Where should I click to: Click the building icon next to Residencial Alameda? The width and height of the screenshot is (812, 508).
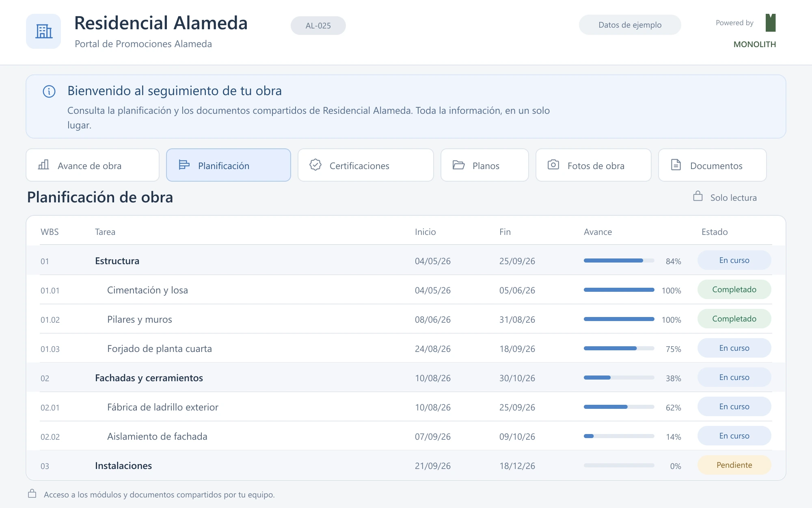(43, 31)
